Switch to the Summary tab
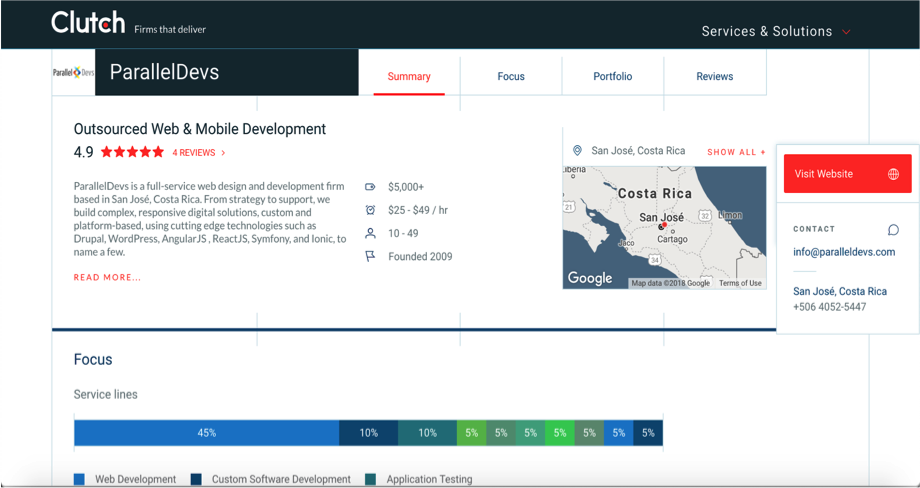The height and width of the screenshot is (488, 920). (409, 76)
